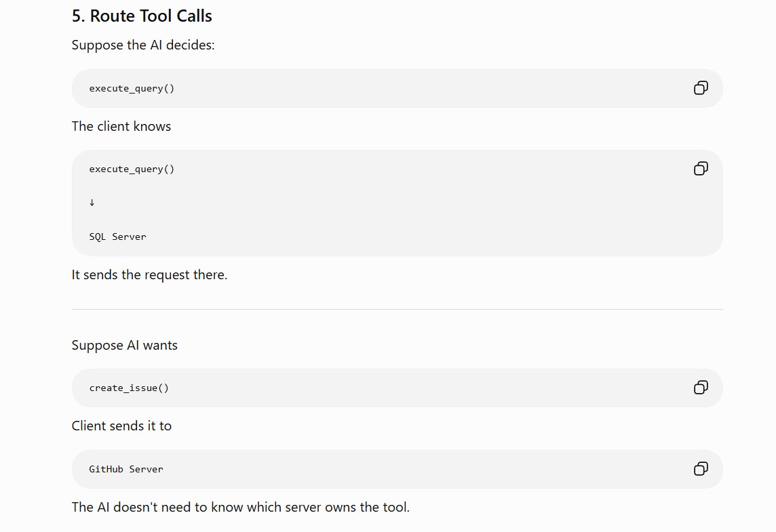Copy the create_issue() code snippet
Screen dimensions: 776x532
click(x=700, y=387)
